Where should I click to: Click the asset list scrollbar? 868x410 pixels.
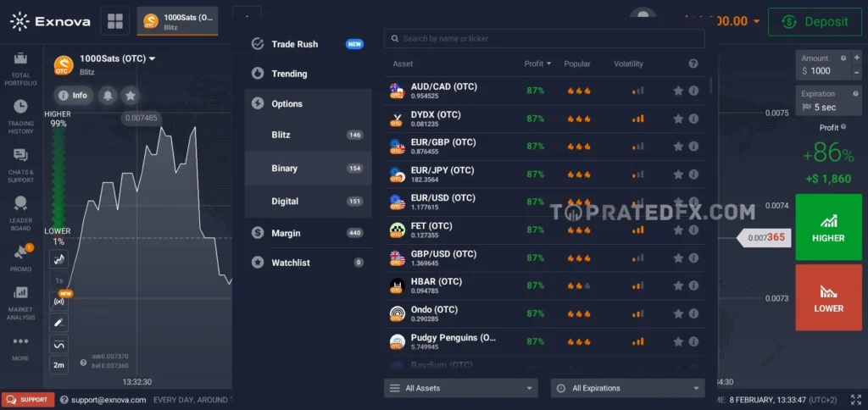click(x=711, y=86)
